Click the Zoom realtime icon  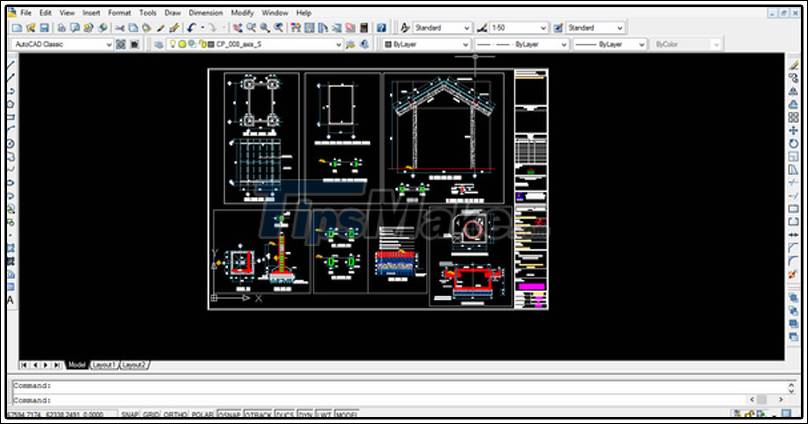251,28
